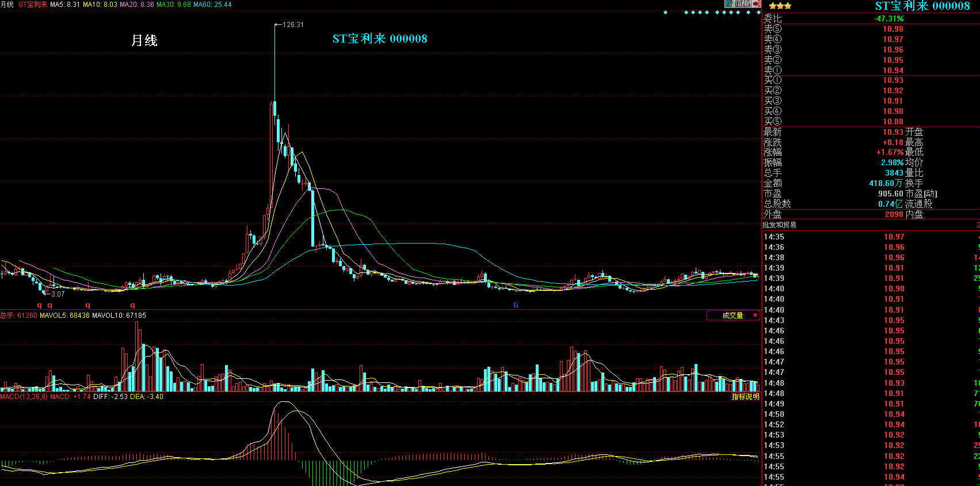Click the 最高 high price label
The height and width of the screenshot is (486, 980).
pos(914,142)
